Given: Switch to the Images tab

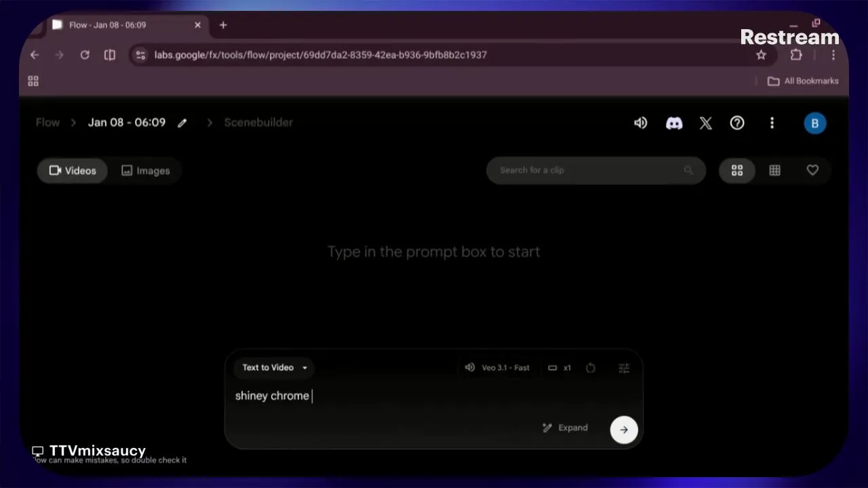Looking at the screenshot, I should tap(146, 171).
